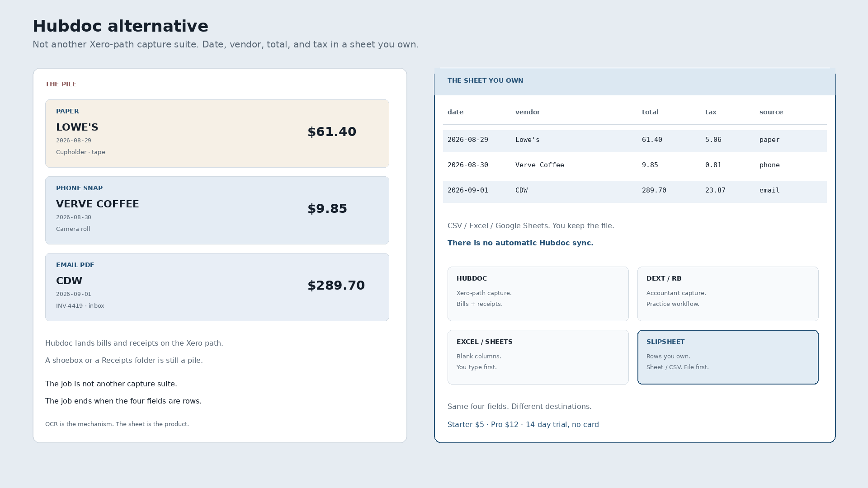
Task: Click table cell total 289.70
Action: [654, 190]
